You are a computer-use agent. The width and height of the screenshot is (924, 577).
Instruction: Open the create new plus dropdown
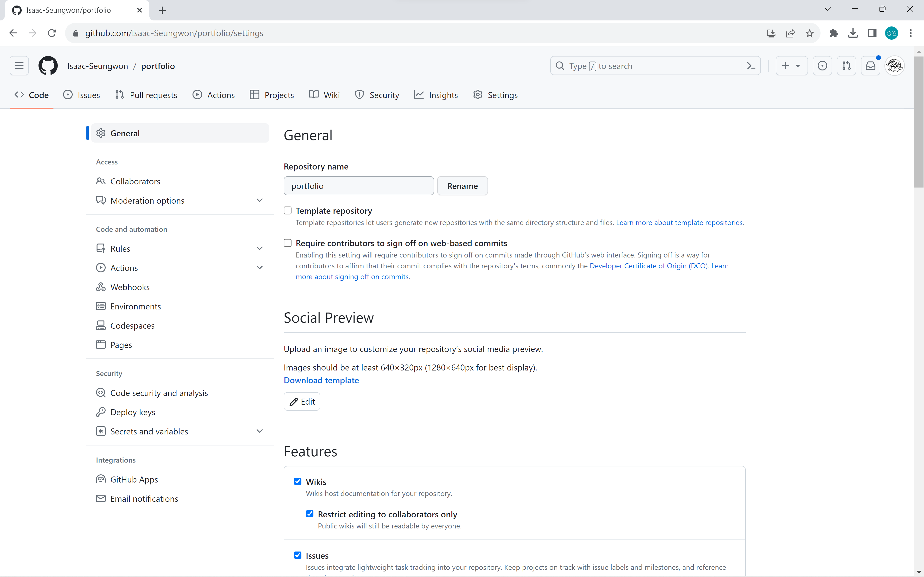tap(791, 66)
